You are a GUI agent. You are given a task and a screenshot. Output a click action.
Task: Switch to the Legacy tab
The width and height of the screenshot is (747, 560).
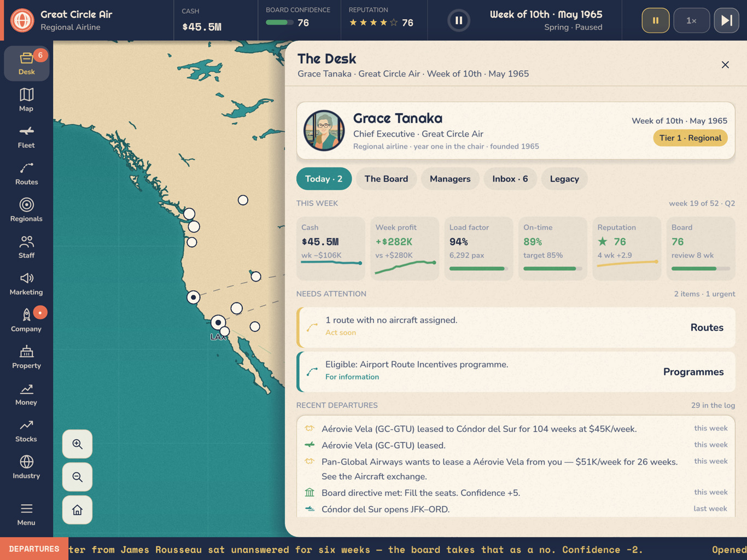coord(564,179)
